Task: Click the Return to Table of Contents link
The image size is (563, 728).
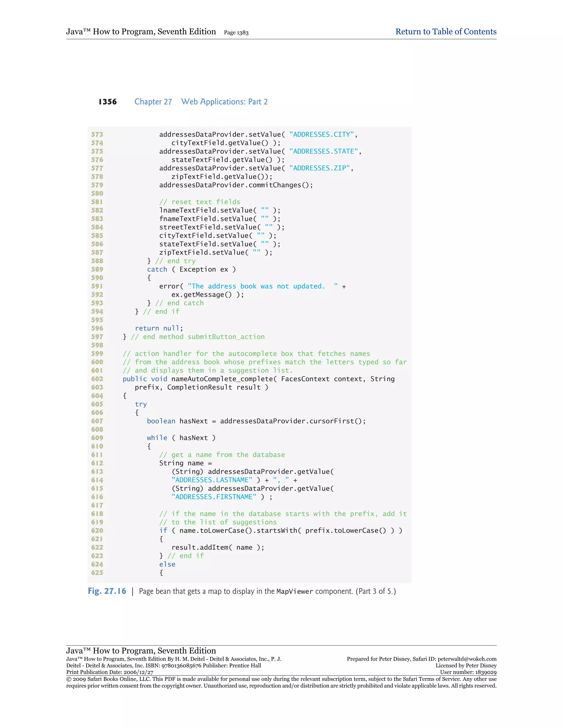Action: 446,32
